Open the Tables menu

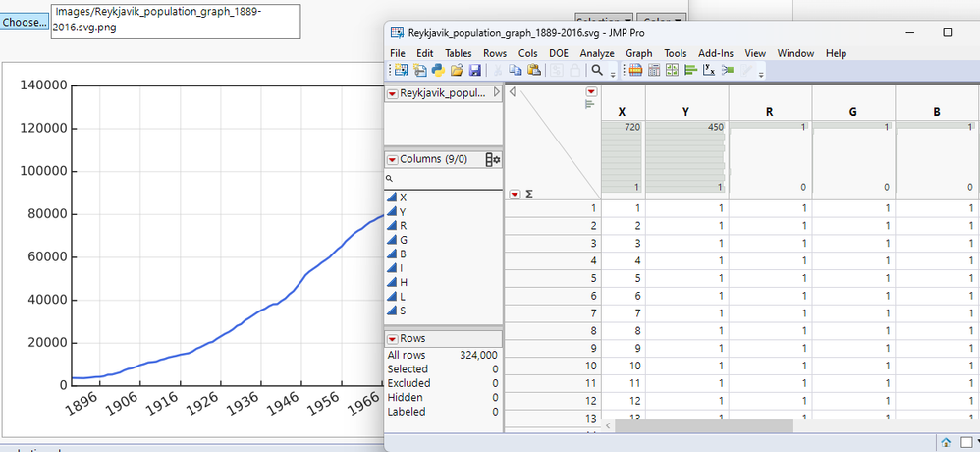click(x=458, y=53)
